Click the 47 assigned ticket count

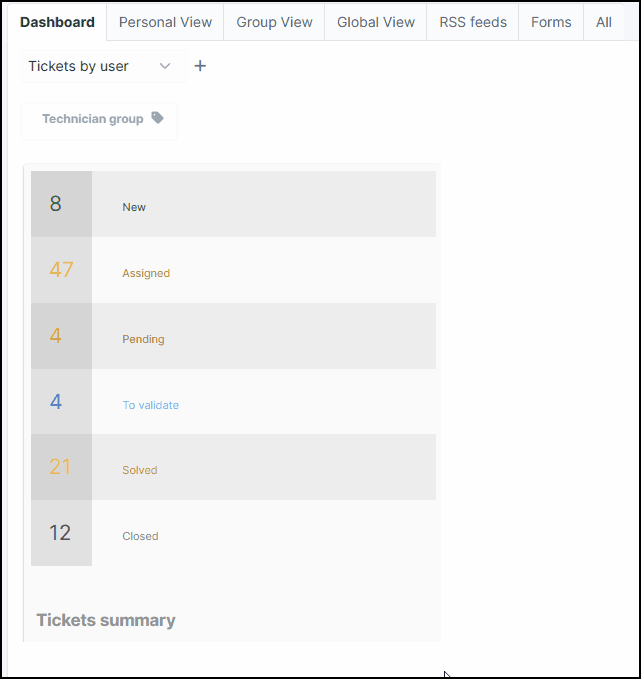point(61,270)
